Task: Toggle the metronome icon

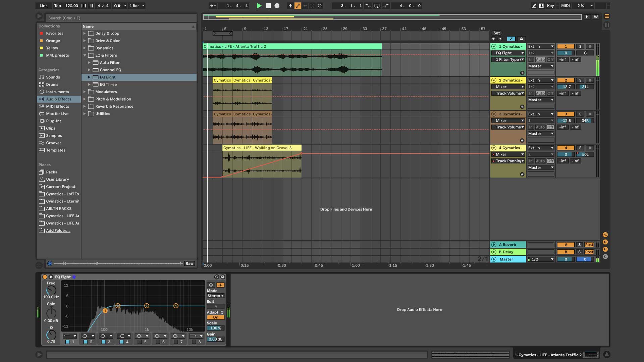Action: tap(117, 6)
